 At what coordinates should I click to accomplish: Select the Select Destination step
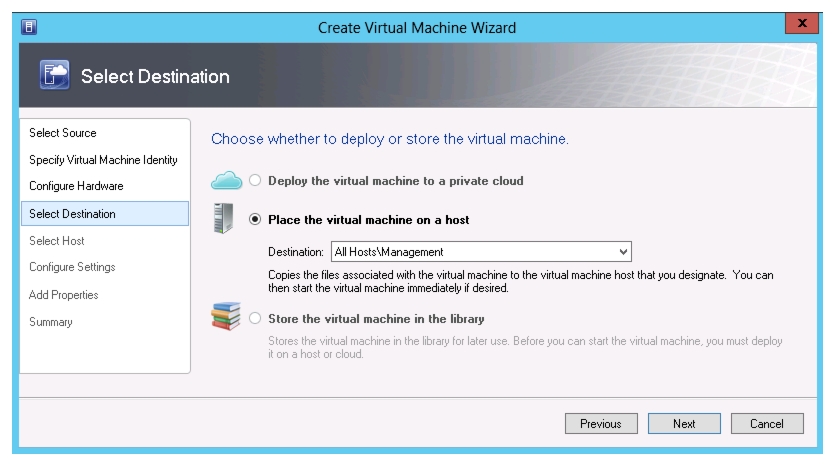click(x=105, y=214)
